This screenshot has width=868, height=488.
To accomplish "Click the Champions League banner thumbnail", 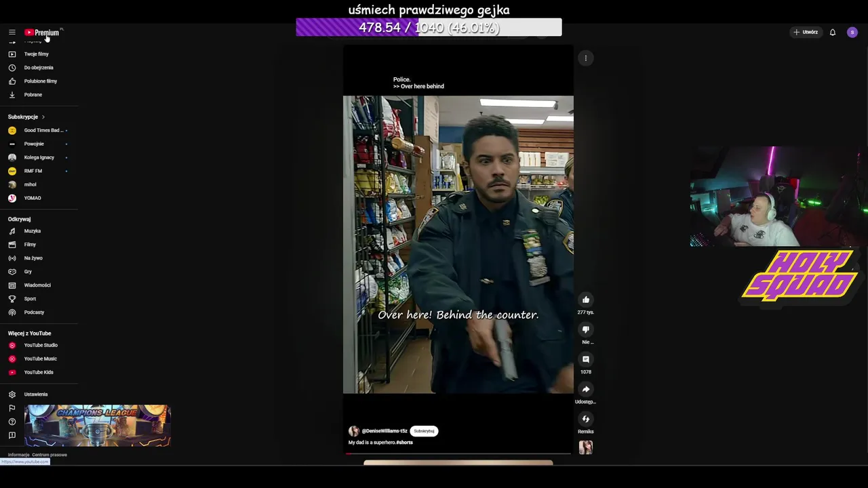I will 98,426.
